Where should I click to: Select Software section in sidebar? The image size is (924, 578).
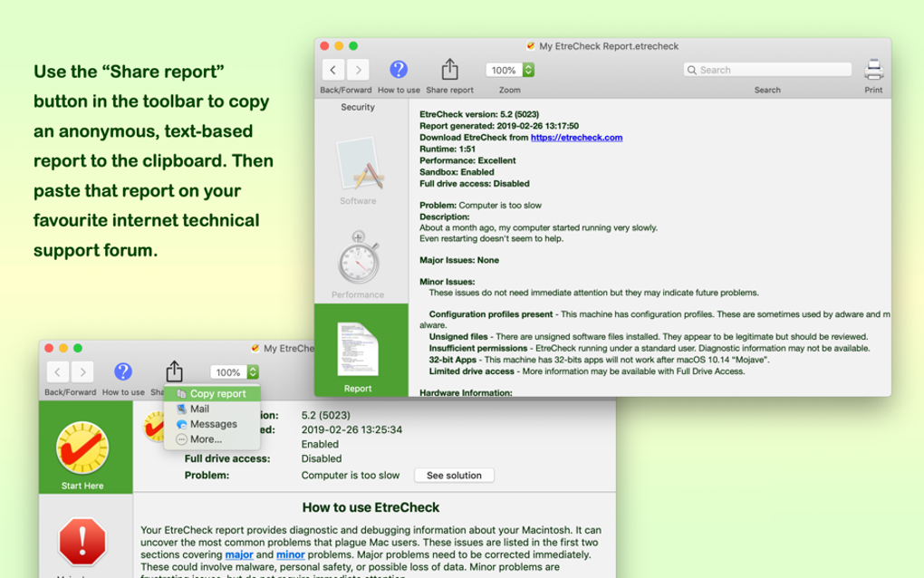(358, 171)
